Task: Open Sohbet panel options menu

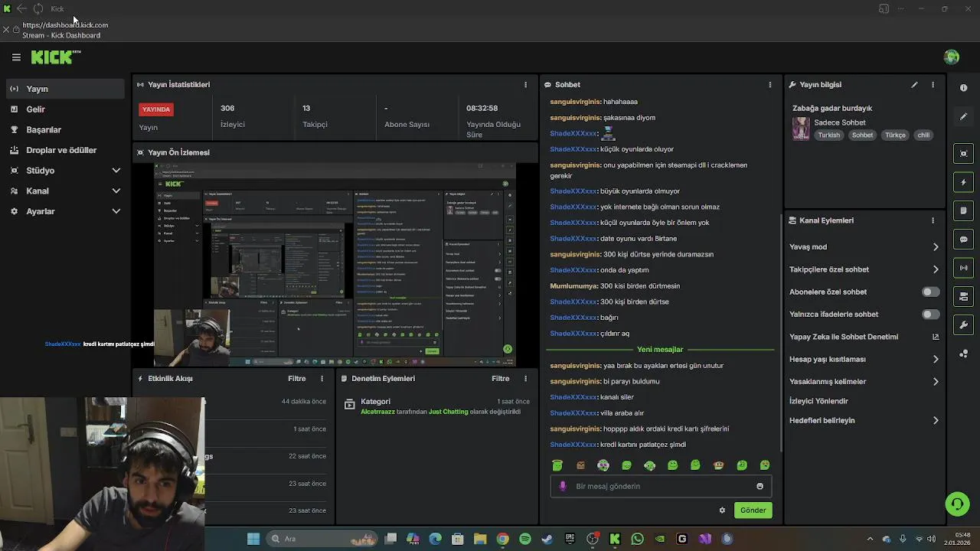Action: pyautogui.click(x=769, y=85)
